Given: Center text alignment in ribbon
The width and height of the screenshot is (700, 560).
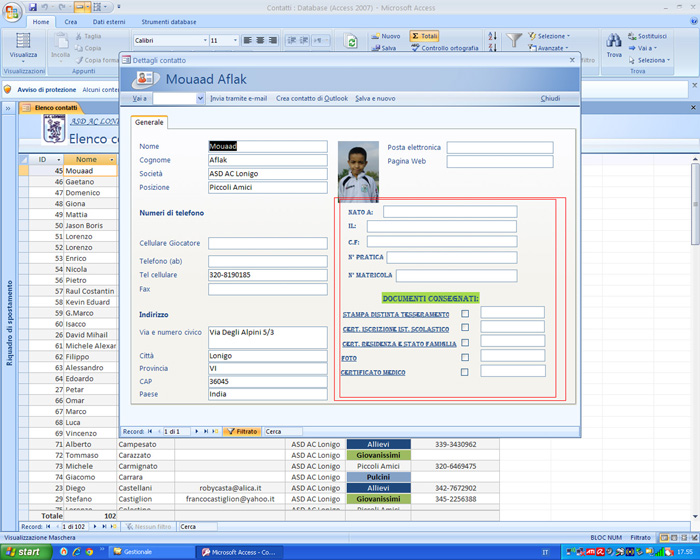Looking at the screenshot, I should [x=260, y=40].
